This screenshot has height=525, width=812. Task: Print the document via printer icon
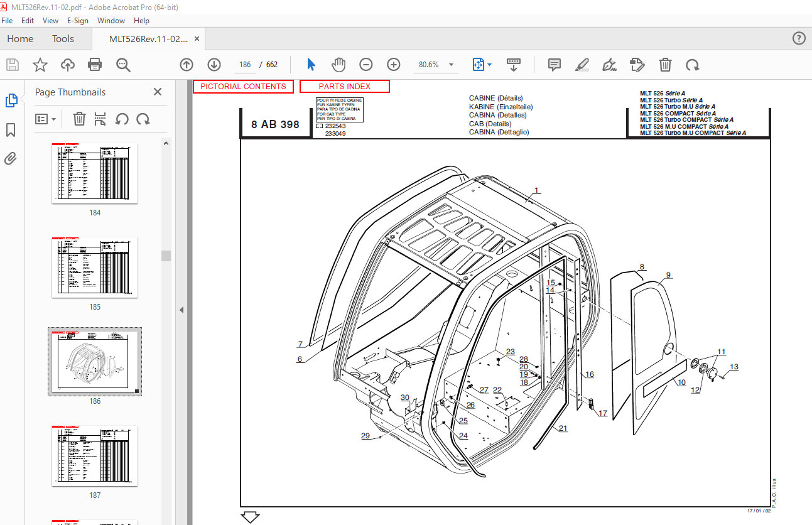tap(95, 65)
